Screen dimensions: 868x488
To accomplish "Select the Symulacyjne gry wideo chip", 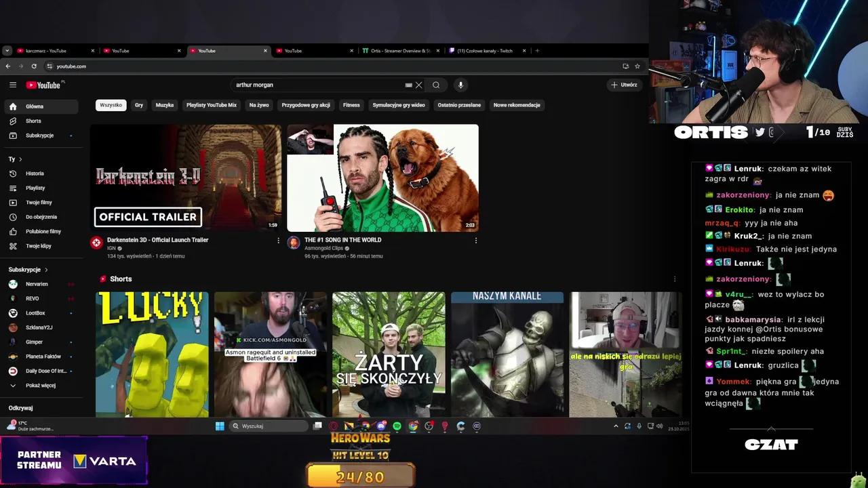I will pyautogui.click(x=399, y=105).
